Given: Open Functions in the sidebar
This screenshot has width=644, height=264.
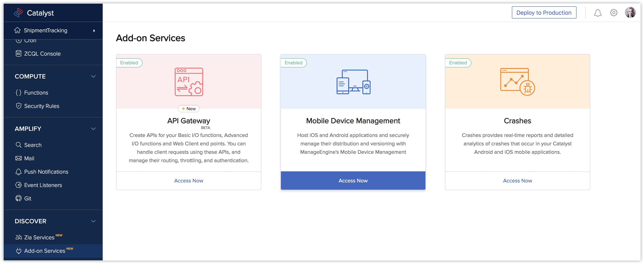Looking at the screenshot, I should click(36, 93).
